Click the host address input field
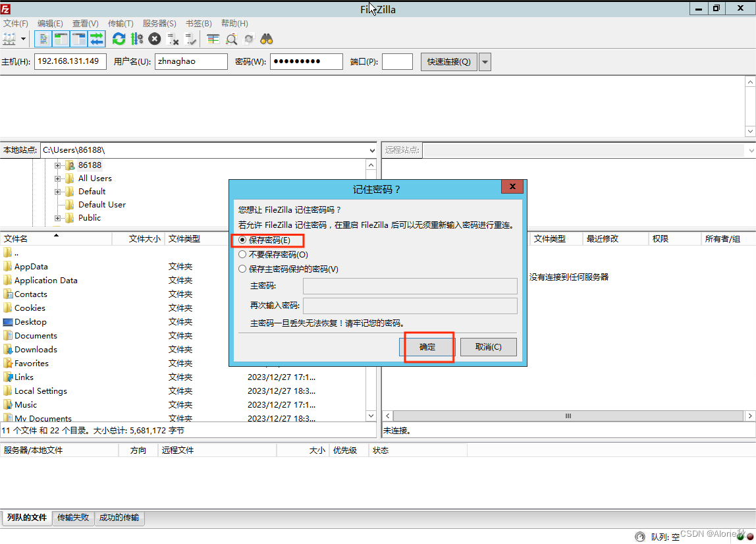 [70, 61]
